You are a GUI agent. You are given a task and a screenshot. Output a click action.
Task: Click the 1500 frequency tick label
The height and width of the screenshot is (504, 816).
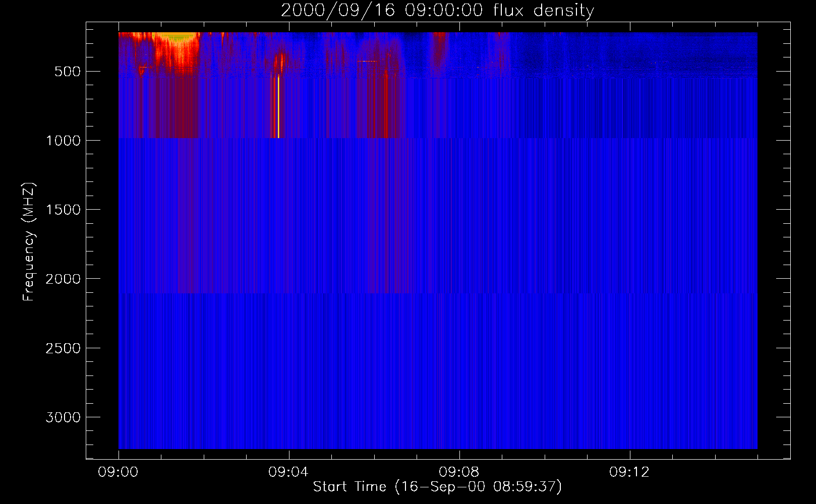point(63,210)
